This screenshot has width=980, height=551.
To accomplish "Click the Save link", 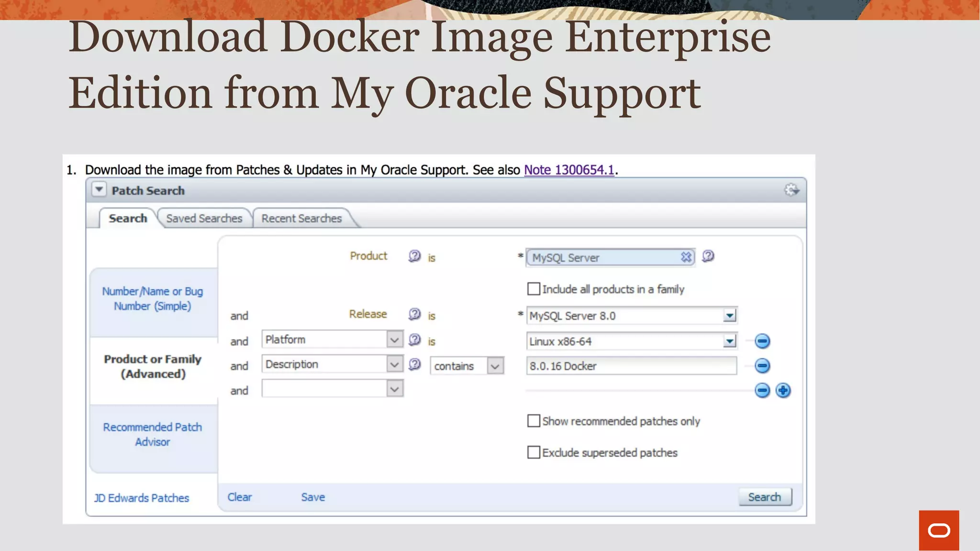I will (313, 497).
